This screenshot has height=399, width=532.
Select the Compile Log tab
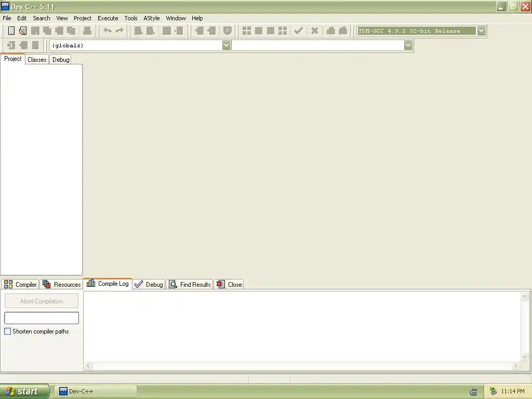[x=108, y=283]
